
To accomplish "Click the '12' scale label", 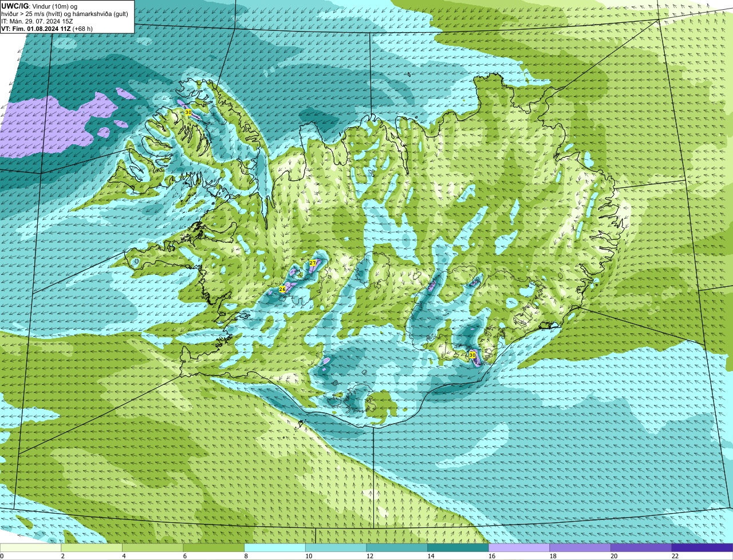I will pos(369,556).
